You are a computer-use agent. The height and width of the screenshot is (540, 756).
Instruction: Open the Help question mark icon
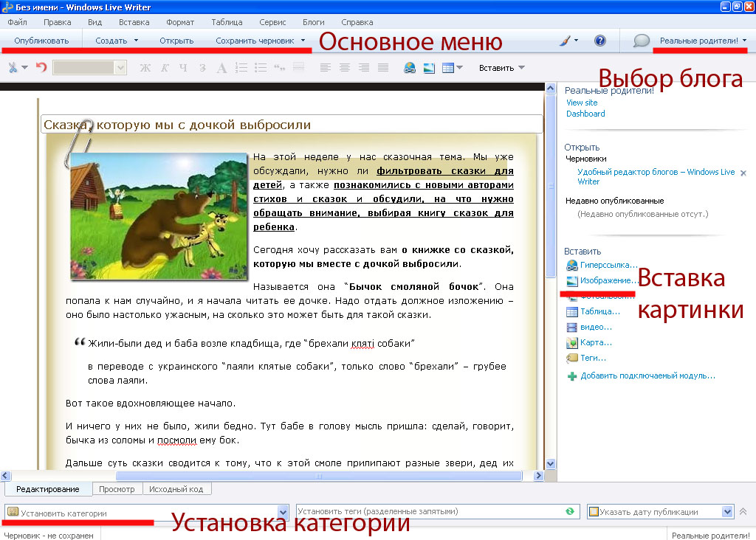[599, 41]
